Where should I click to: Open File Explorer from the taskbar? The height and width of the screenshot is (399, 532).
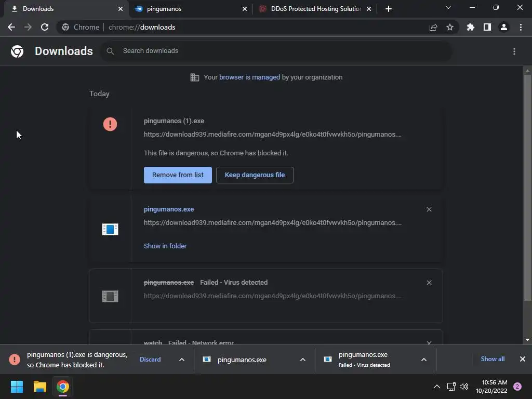[39, 387]
